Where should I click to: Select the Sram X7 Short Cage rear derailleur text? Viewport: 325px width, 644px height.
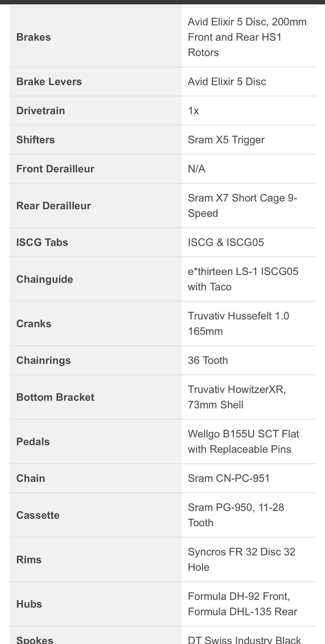[242, 205]
